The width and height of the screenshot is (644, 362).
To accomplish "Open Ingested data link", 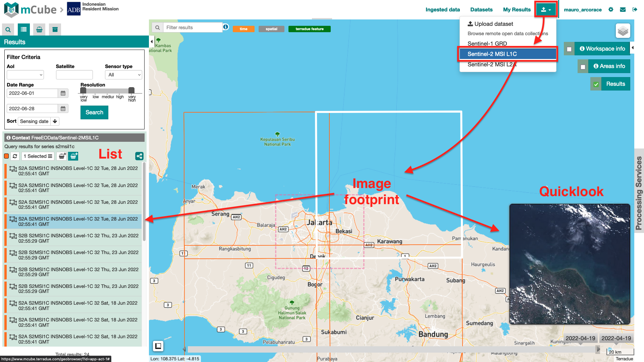I will 442,10.
